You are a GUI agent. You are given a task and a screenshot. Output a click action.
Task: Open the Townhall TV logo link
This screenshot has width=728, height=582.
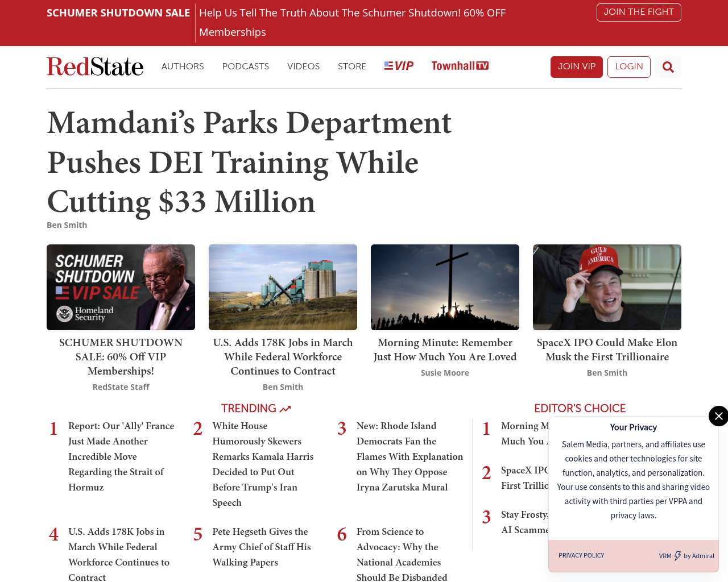[x=460, y=66]
